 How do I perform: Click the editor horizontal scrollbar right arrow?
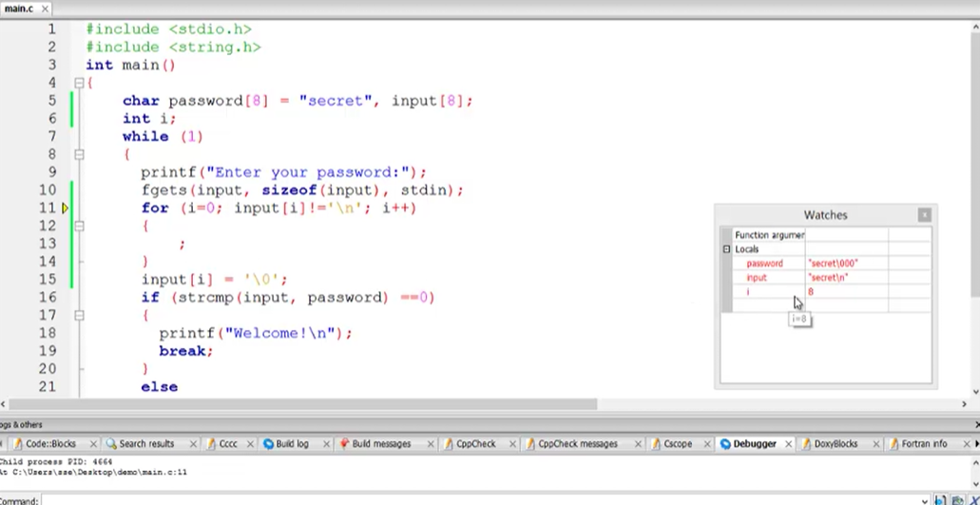coord(963,404)
